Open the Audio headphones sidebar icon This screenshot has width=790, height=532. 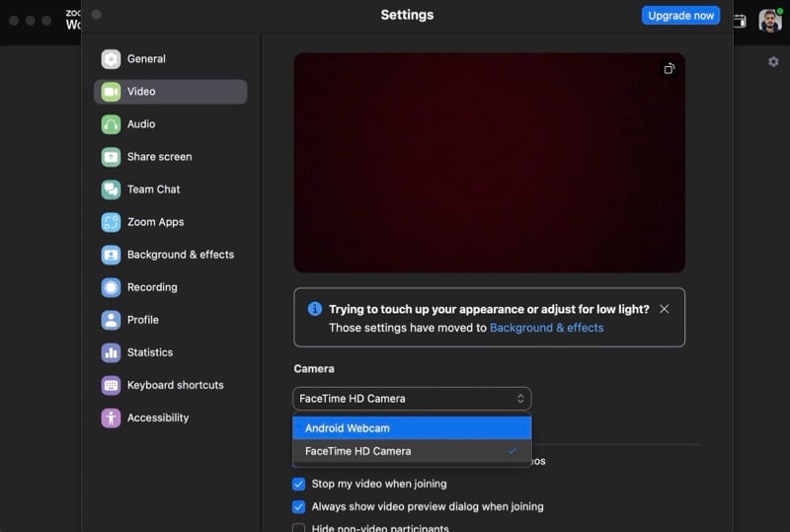[111, 124]
